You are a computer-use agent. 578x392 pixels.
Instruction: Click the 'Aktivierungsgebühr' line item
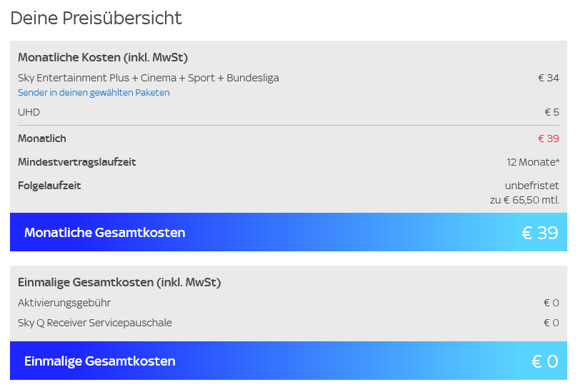point(64,303)
